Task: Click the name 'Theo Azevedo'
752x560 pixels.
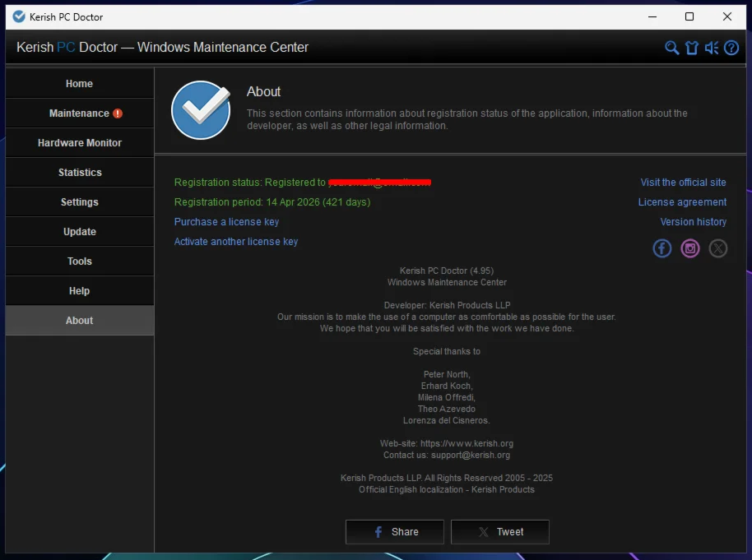Action: [x=447, y=409]
